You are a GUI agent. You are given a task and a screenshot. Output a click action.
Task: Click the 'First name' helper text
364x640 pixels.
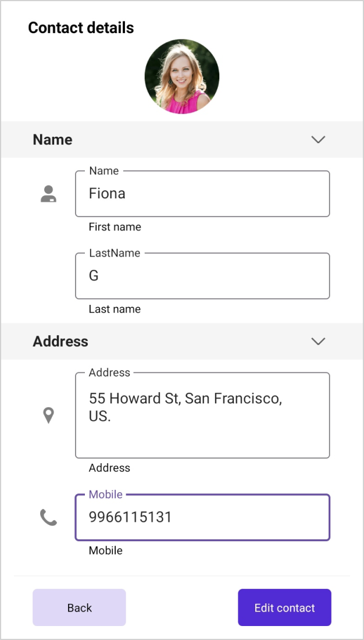point(115,227)
